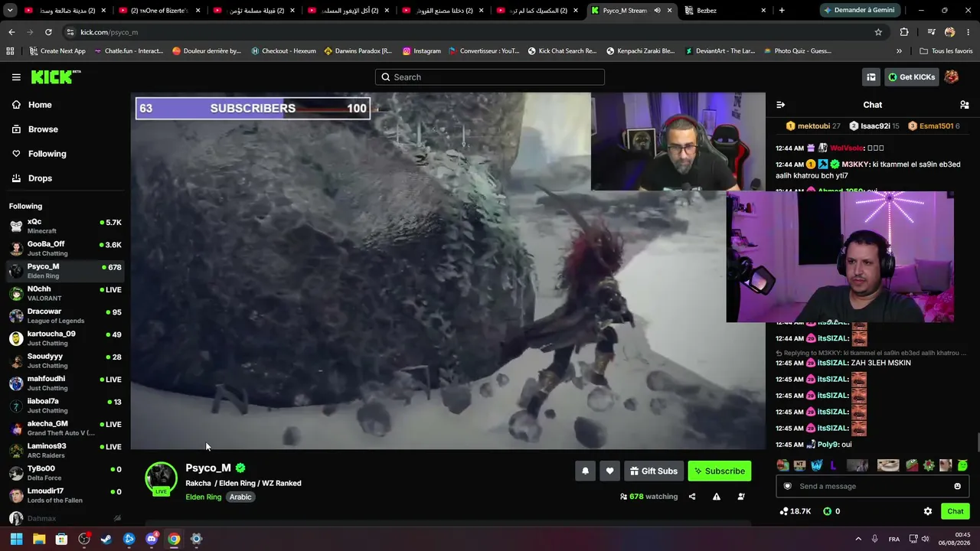Click the Gift Subs button
This screenshot has height=551, width=980.
coord(654,471)
